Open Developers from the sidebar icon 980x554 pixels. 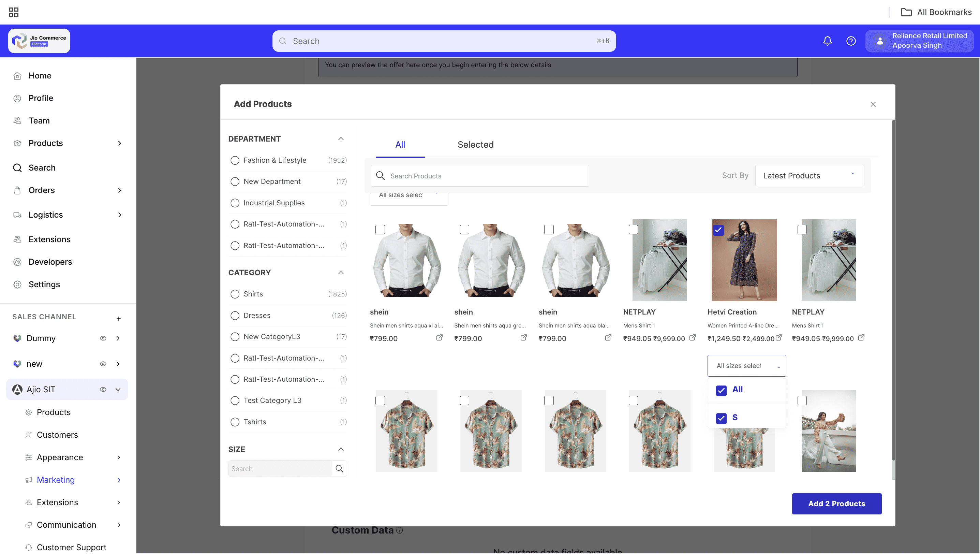coord(17,262)
